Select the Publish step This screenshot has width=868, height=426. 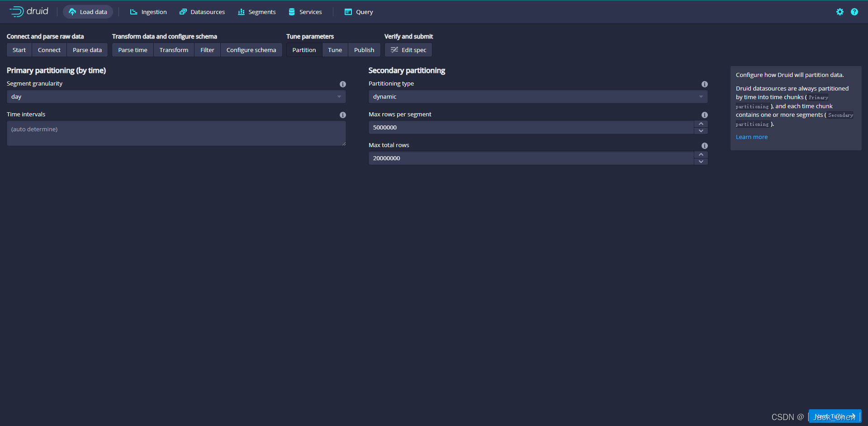coord(364,50)
